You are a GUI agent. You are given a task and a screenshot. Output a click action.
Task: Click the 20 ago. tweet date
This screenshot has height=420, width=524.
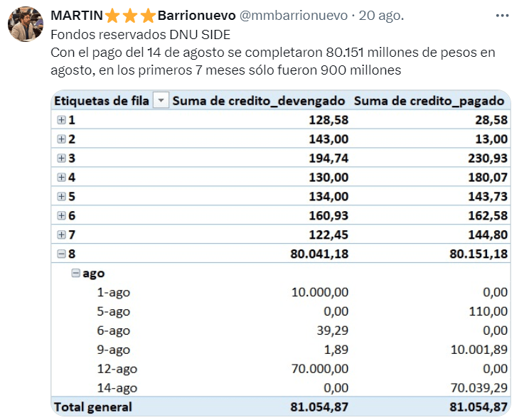(x=381, y=16)
